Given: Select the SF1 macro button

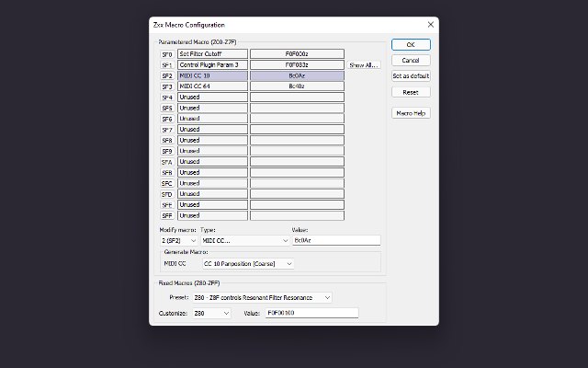Looking at the screenshot, I should [167, 65].
